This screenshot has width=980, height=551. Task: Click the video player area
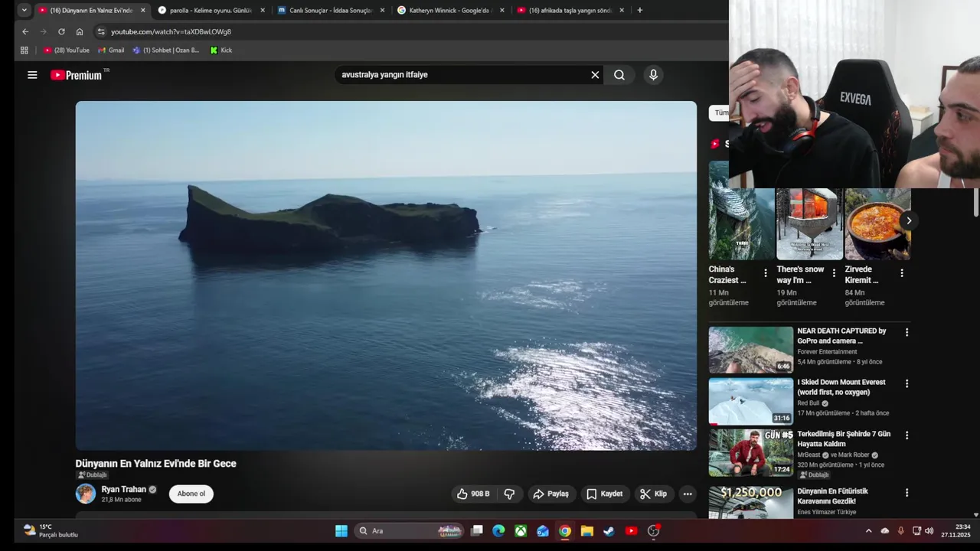pyautogui.click(x=386, y=275)
